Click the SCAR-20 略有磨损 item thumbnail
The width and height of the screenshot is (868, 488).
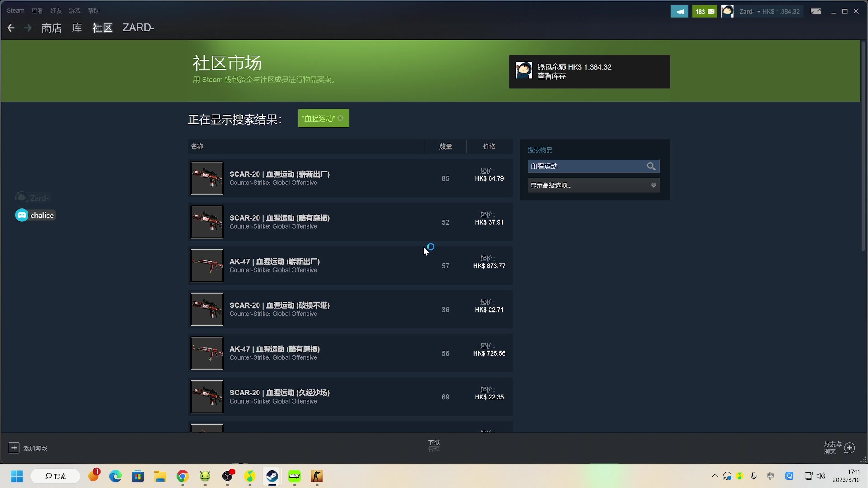(207, 222)
